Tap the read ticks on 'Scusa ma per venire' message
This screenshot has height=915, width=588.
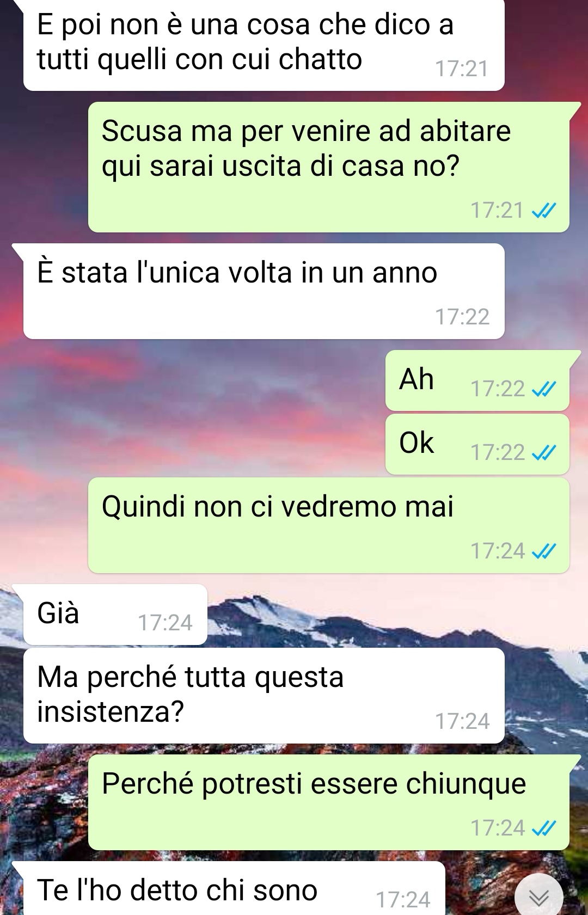click(x=544, y=211)
